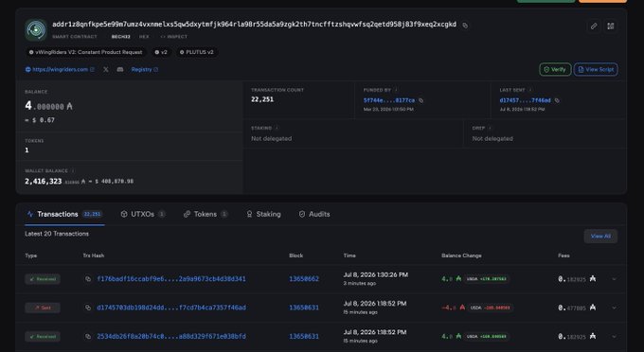644x352 pixels.
Task: Click the info icon next to DRep
Action: (490, 128)
